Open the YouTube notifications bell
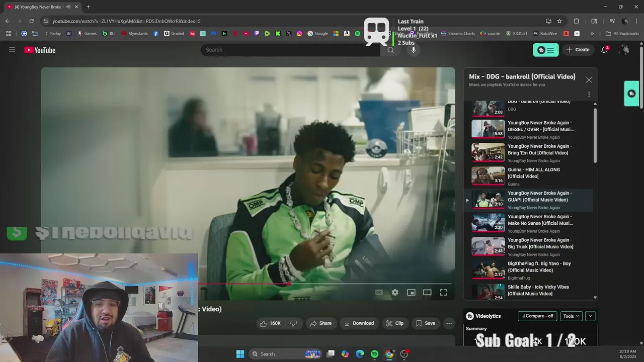644x362 pixels. tap(605, 50)
